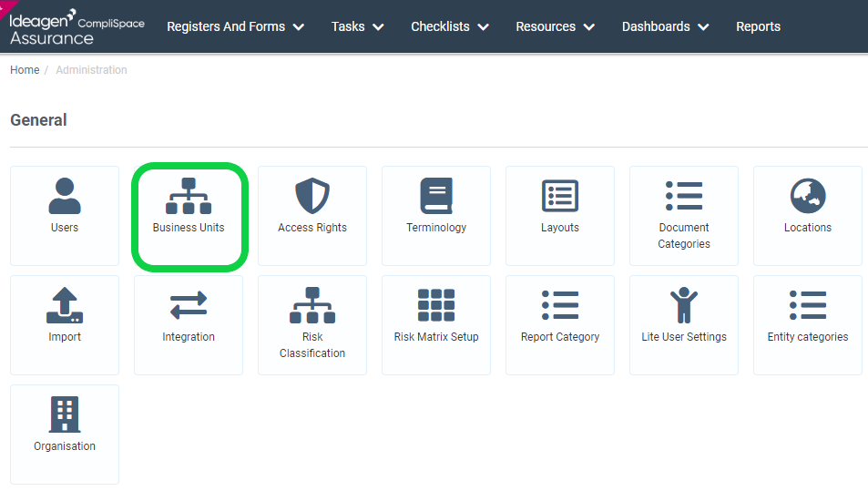Open Report Category list icon
This screenshot has width=868, height=491.
tap(559, 305)
